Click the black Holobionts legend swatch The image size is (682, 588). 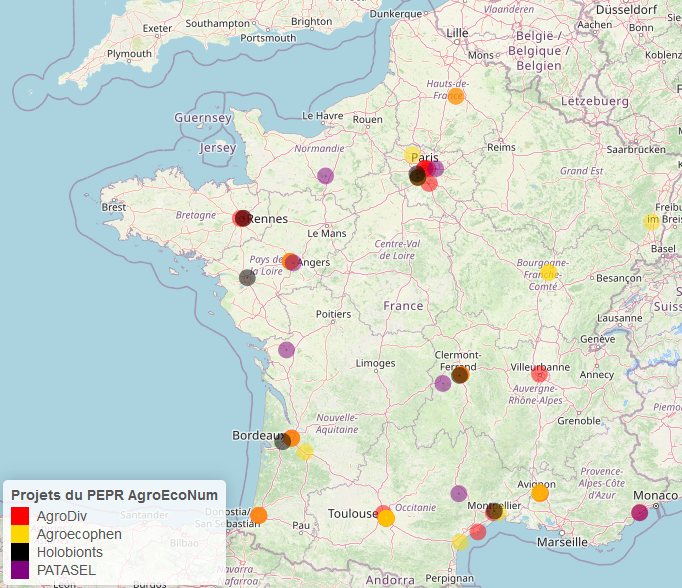pyautogui.click(x=20, y=552)
